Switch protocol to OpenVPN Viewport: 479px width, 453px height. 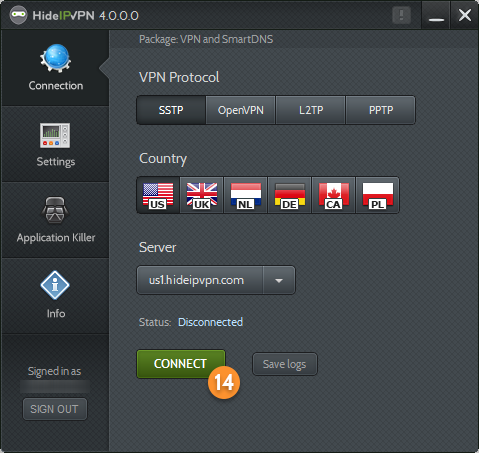tap(241, 110)
